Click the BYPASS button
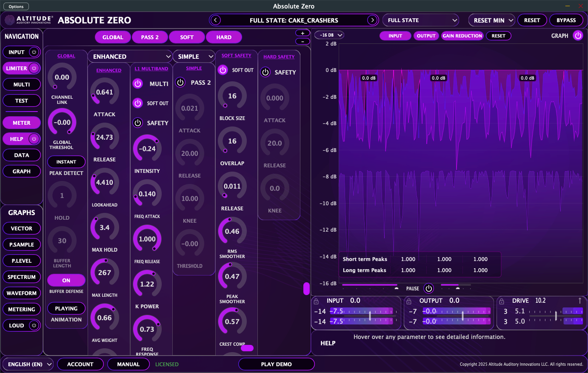588x373 pixels. [566, 20]
